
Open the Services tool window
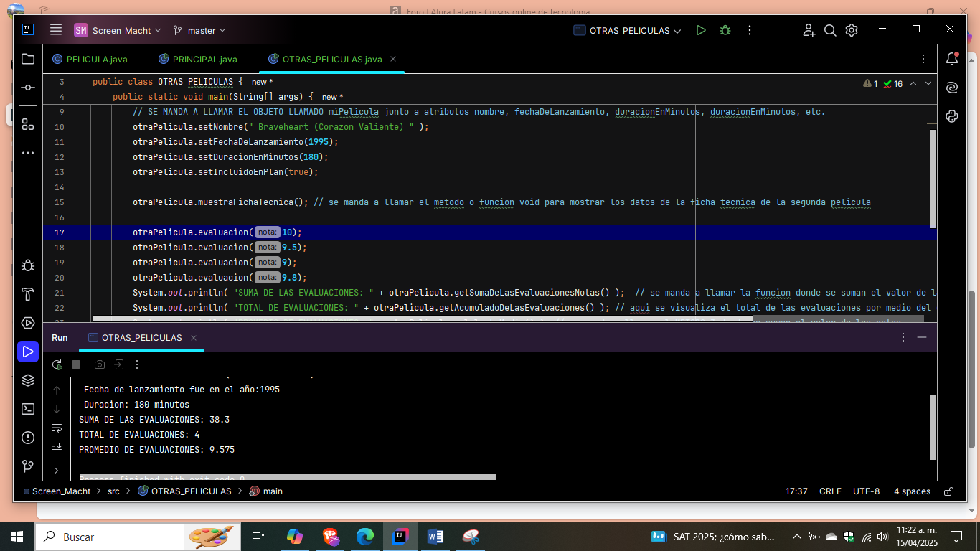pyautogui.click(x=28, y=323)
